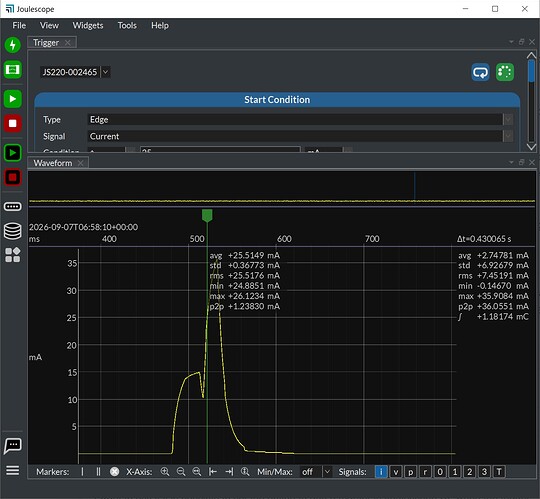Click Trigger panel scroll up arrow

click(x=531, y=55)
